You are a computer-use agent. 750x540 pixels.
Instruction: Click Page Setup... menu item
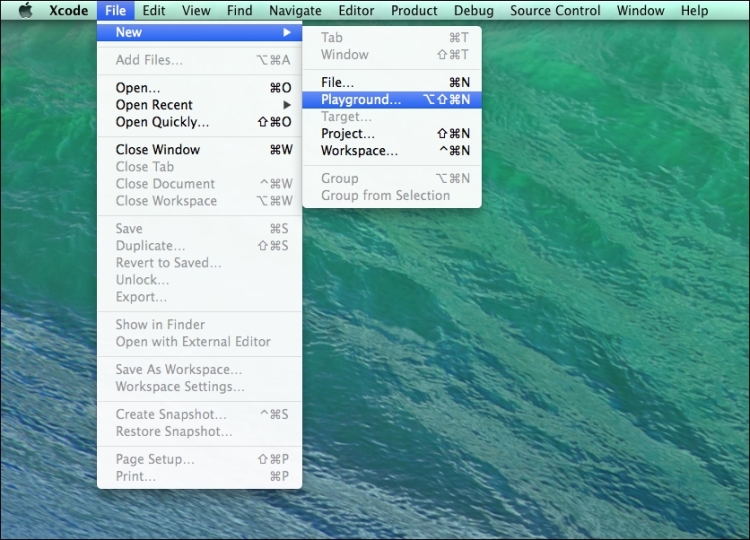tap(199, 459)
